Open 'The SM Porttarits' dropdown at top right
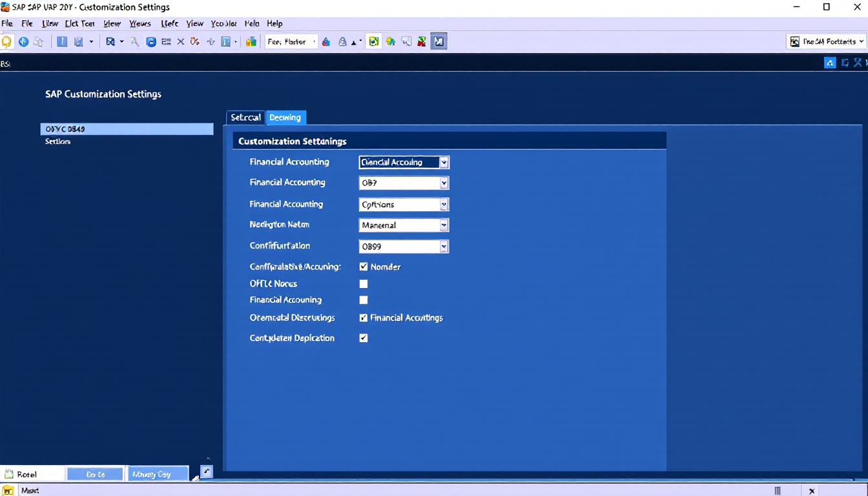Viewport: 868px width, 496px height. tap(826, 41)
